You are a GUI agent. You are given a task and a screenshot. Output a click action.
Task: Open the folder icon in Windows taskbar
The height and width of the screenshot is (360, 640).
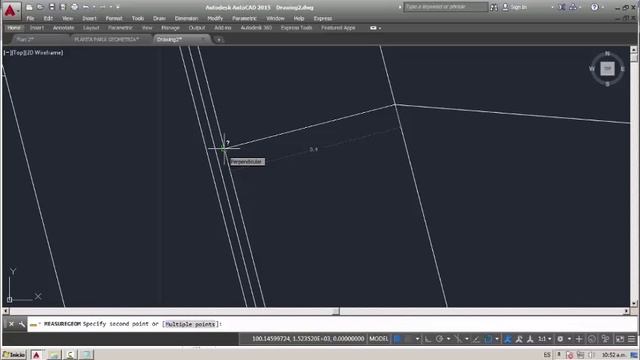53,355
